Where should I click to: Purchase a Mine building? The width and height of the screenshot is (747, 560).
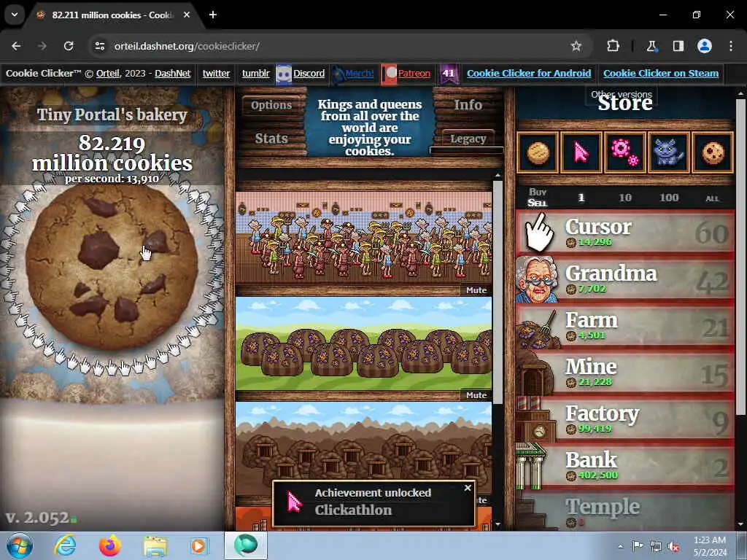pos(625,373)
